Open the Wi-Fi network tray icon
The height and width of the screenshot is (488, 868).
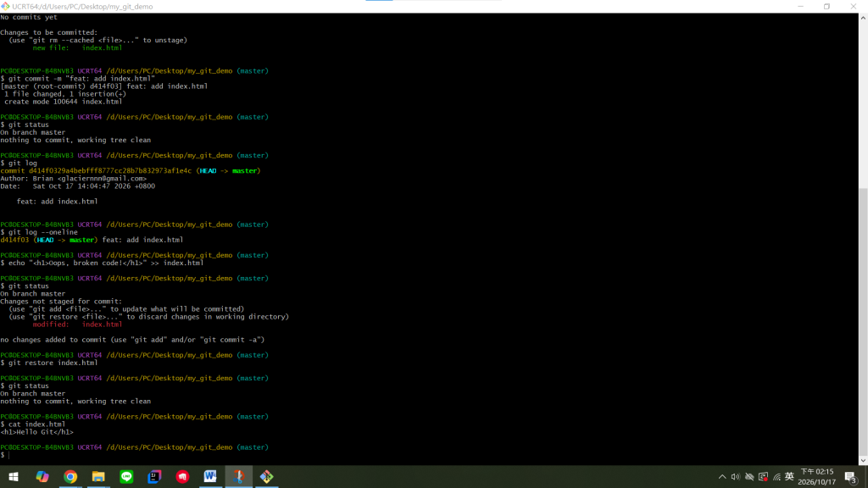pos(776,477)
